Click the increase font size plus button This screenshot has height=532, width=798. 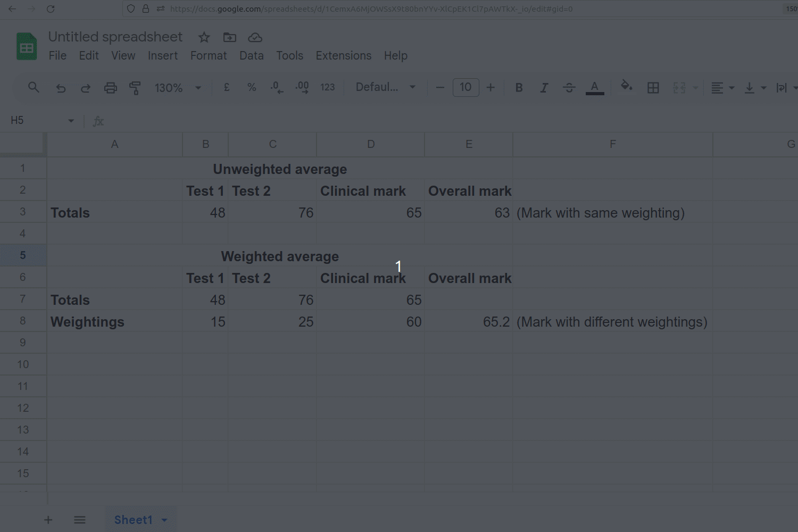[x=491, y=88]
